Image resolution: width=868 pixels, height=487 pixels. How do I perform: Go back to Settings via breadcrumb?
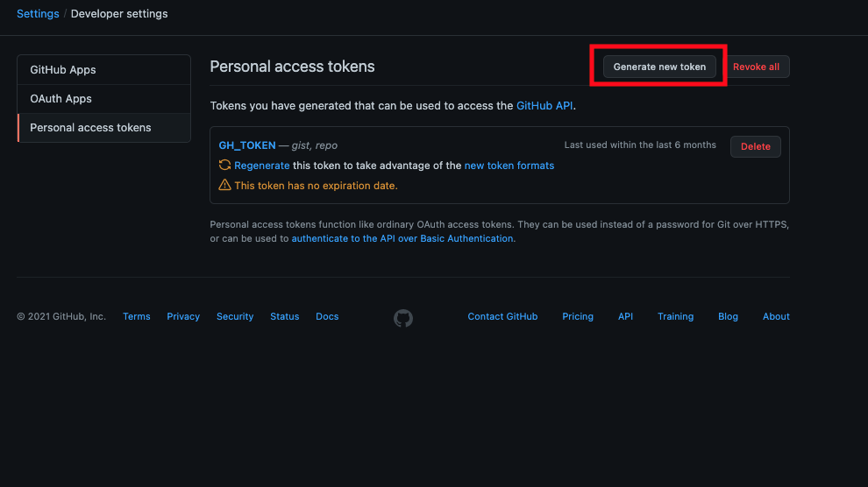point(38,14)
